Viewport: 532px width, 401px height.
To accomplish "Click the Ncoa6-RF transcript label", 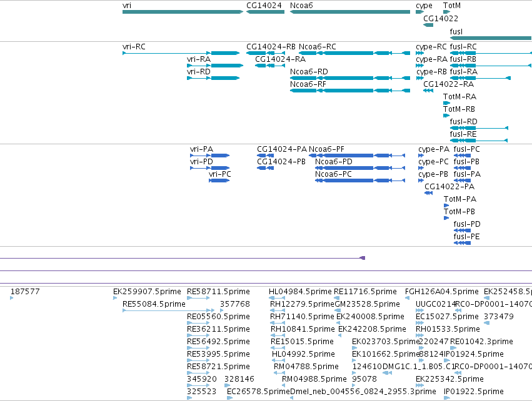I will [x=308, y=84].
